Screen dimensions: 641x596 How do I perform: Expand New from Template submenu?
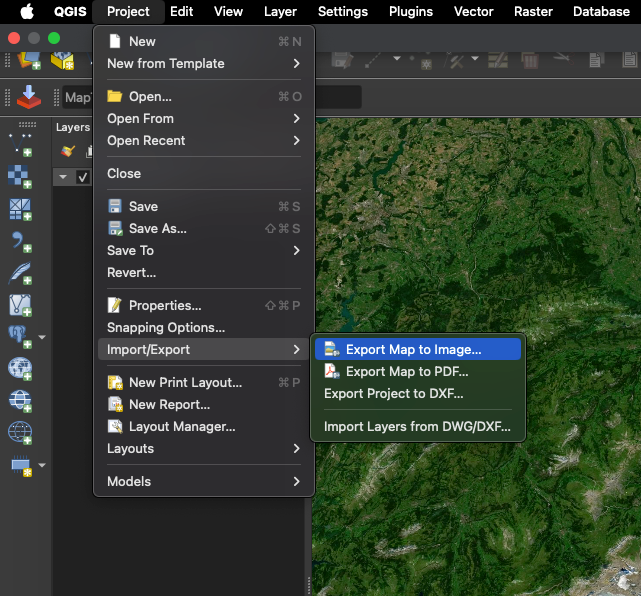point(204,63)
